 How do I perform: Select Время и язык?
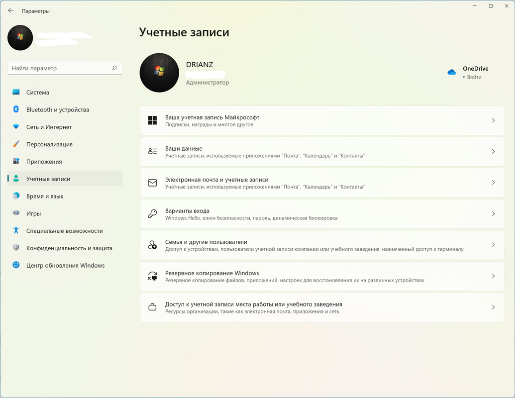tap(65, 196)
